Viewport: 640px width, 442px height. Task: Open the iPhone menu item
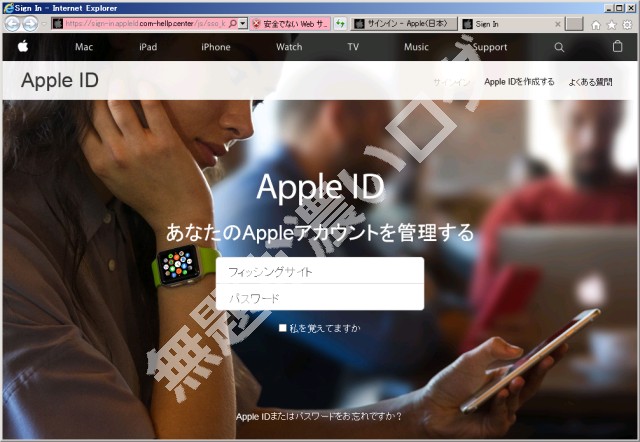(x=216, y=47)
